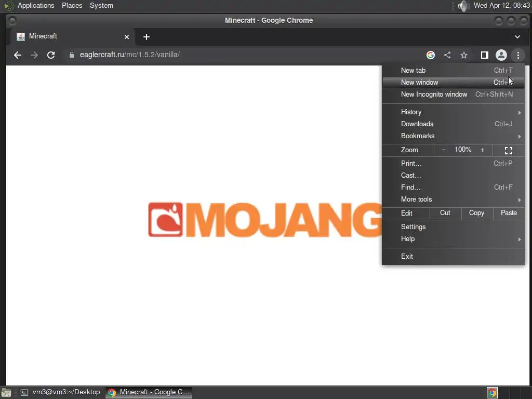Screen dimensions: 532x399
Task: Click the browser back arrow
Action: (x=18, y=55)
